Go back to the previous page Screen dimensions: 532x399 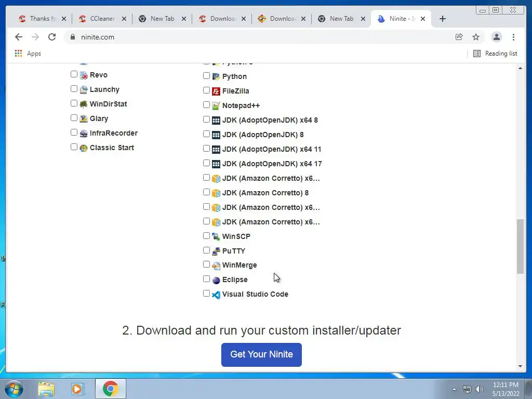click(x=19, y=37)
